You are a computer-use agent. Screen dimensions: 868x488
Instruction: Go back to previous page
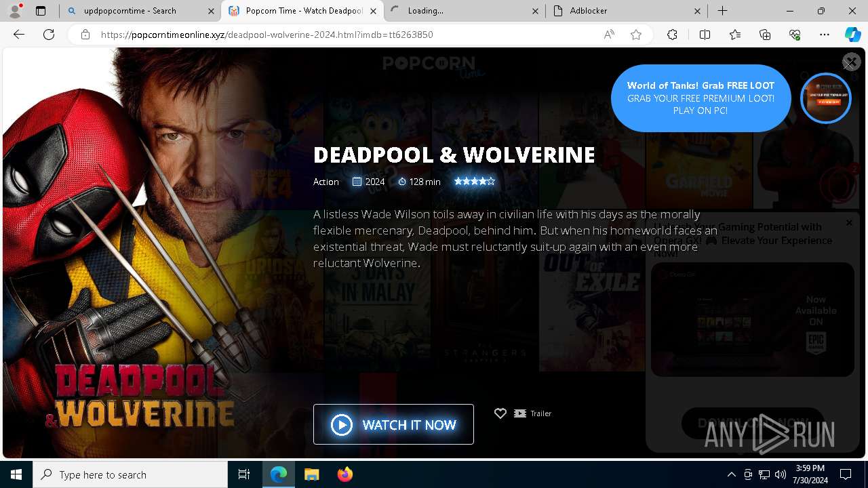pyautogui.click(x=19, y=35)
